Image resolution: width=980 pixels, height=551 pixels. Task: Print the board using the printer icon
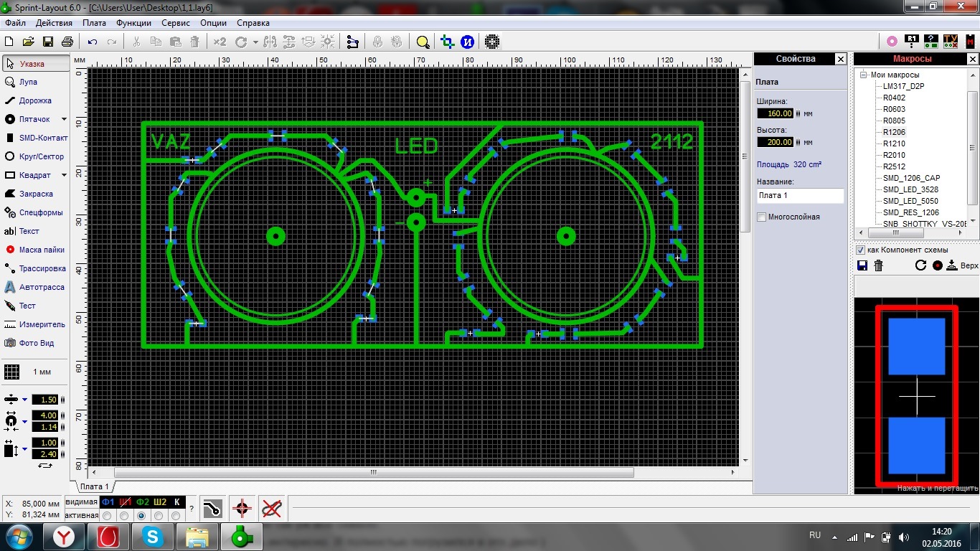[x=67, y=42]
